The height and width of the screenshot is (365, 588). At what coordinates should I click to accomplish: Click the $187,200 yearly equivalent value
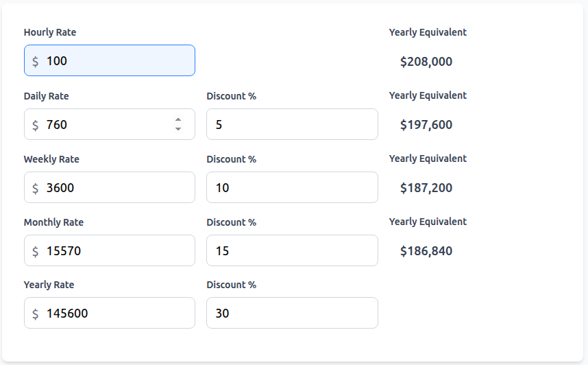426,188
